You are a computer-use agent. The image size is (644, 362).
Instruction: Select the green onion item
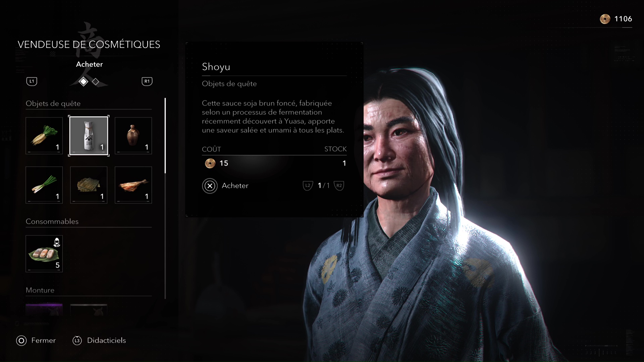pos(44,185)
